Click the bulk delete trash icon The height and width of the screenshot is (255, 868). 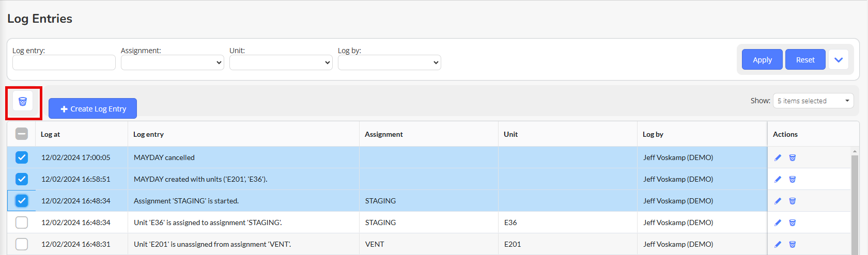tap(23, 102)
